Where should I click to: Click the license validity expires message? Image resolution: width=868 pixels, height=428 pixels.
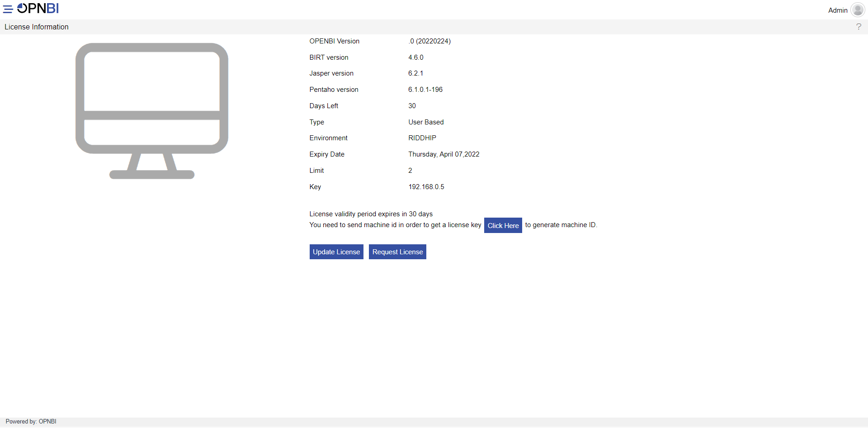371,214
